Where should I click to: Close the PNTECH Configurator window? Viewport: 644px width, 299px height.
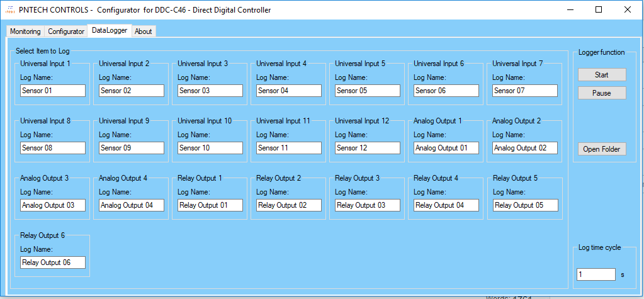(x=627, y=10)
